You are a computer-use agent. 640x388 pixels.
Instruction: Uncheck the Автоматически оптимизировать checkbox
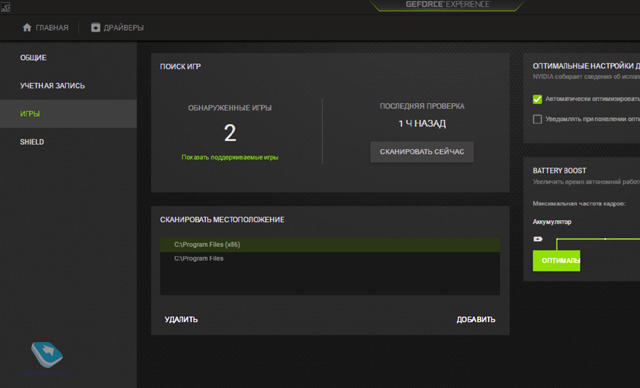click(x=538, y=99)
